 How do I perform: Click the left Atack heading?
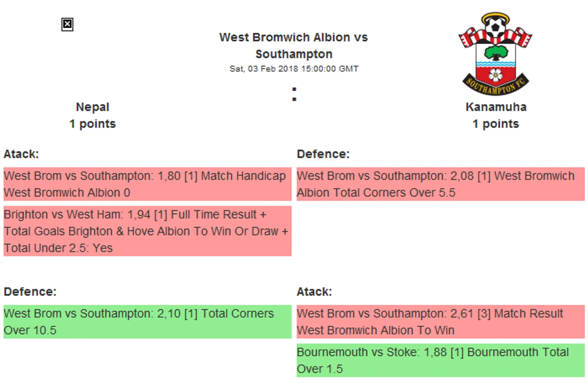(x=21, y=154)
